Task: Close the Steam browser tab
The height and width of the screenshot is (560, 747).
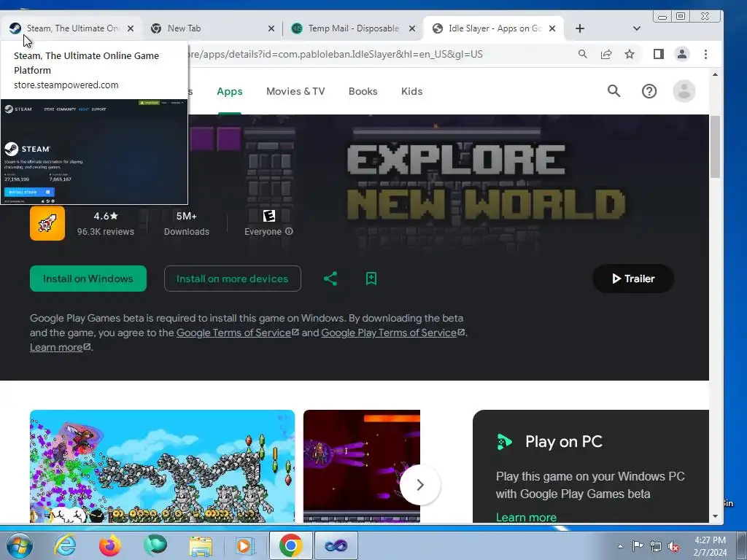Action: [131, 28]
